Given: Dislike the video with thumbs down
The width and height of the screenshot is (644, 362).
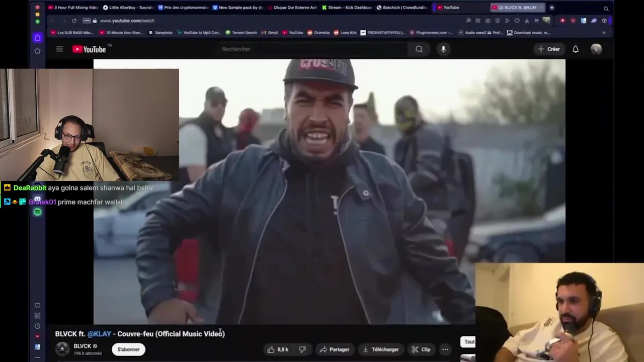Looking at the screenshot, I should click(x=302, y=349).
